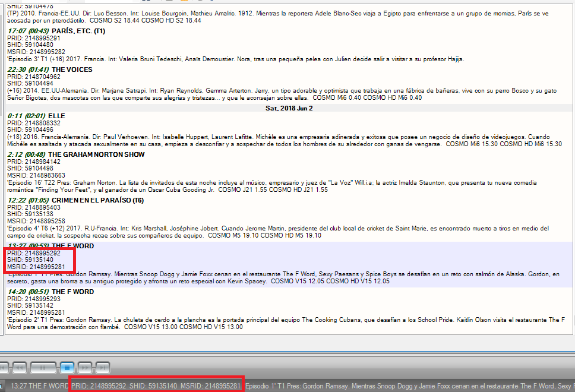The width and height of the screenshot is (575, 392).
Task: Click the fast forward button
Action: pos(84,368)
